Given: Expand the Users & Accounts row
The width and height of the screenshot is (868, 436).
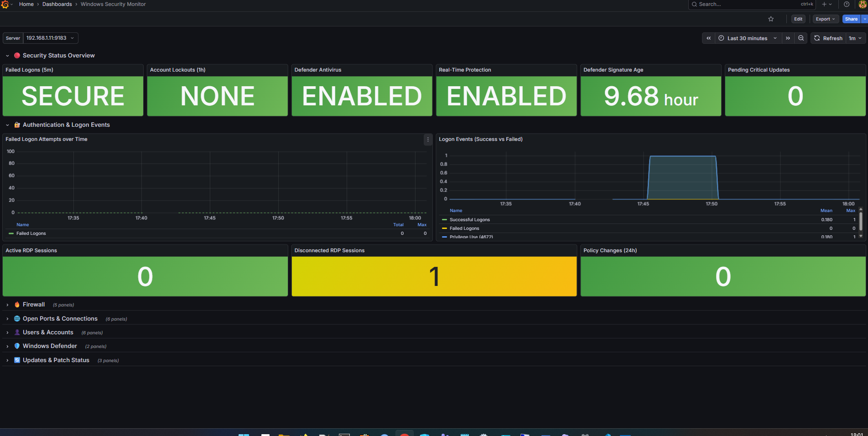Looking at the screenshot, I should coord(7,332).
